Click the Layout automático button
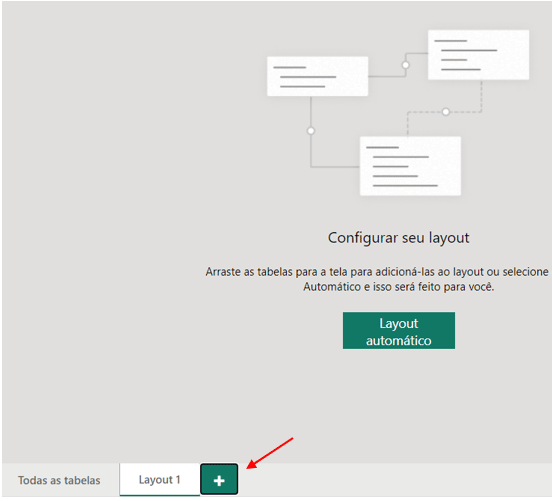 (x=399, y=331)
